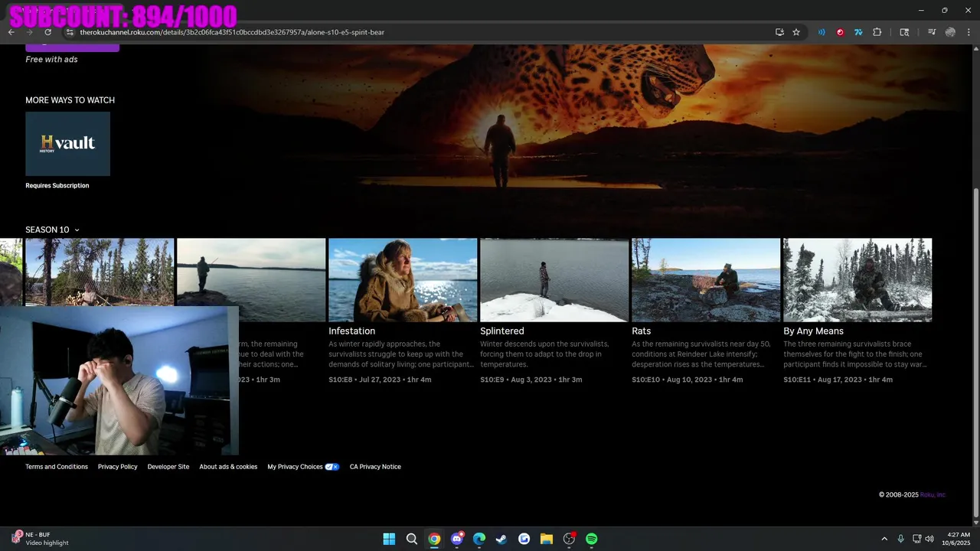Viewport: 980px width, 551px height.
Task: Click S10:E9 Aug 3, 2023 episode info
Action: [x=531, y=380]
